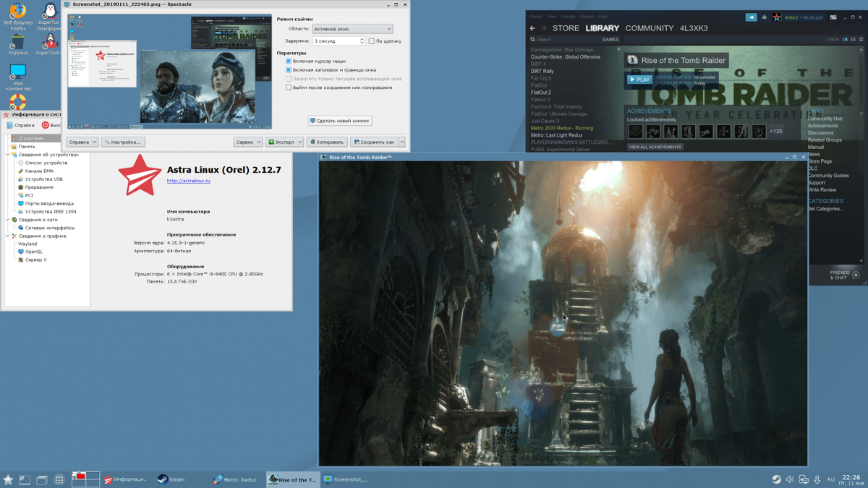The height and width of the screenshot is (488, 868).
Task: Click 'Сделать новый снимок' button
Action: coord(340,121)
